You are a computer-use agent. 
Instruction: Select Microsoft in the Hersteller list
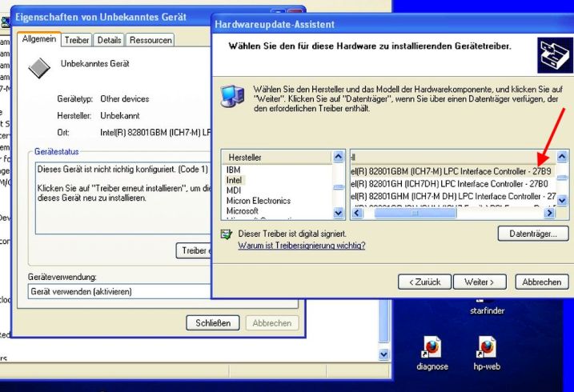click(243, 211)
